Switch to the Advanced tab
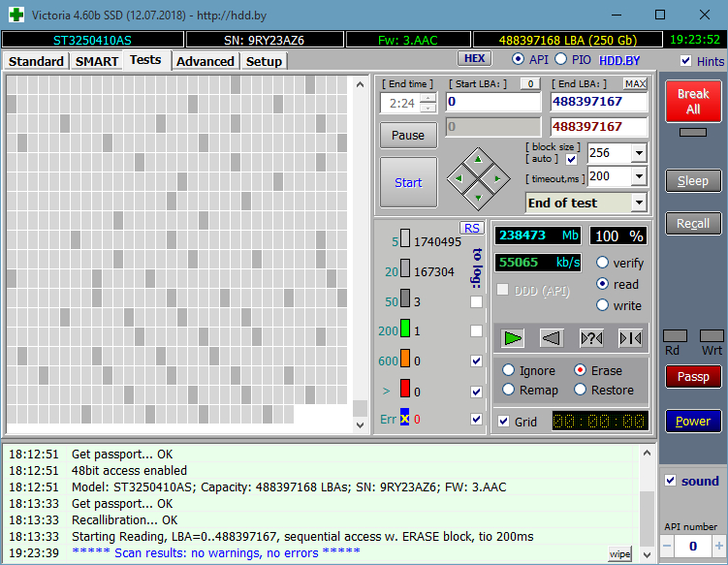 (x=206, y=61)
